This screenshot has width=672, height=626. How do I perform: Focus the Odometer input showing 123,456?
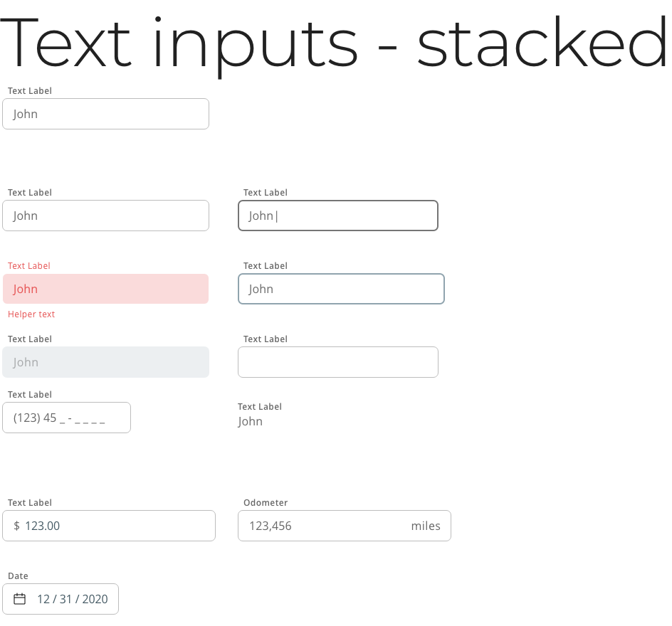tap(320, 526)
